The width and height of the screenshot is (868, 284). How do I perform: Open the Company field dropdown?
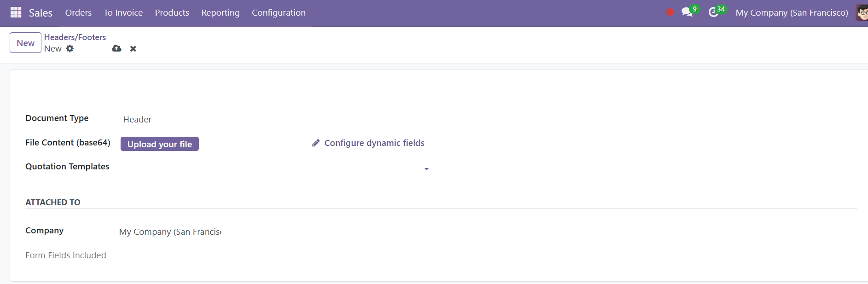point(170,232)
